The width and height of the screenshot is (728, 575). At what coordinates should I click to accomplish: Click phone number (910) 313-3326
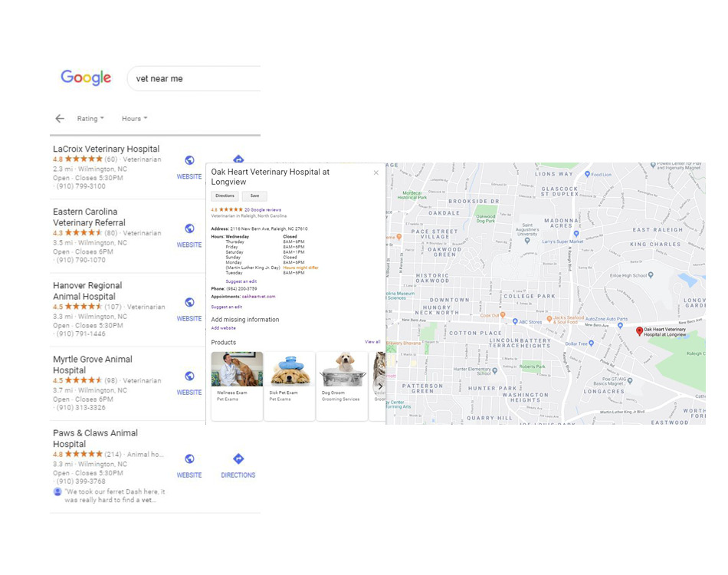[80, 408]
